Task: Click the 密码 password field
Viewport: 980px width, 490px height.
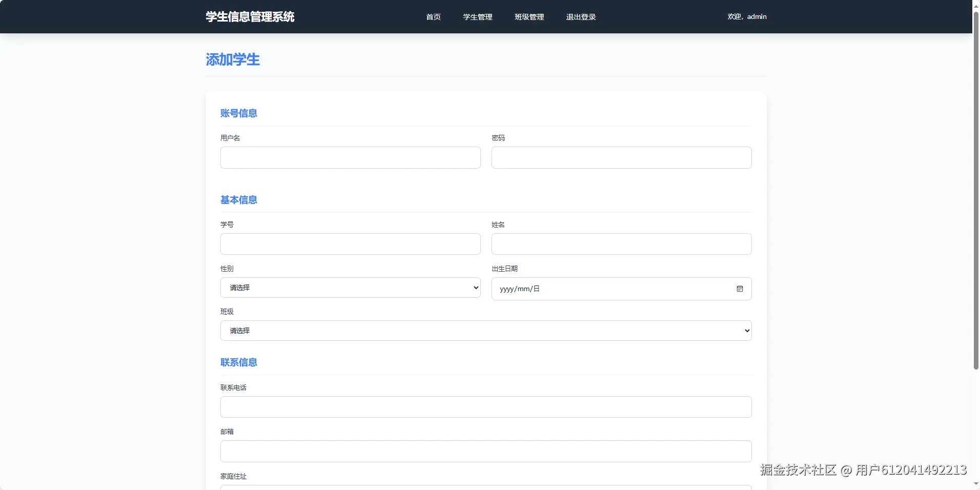Action: pyautogui.click(x=620, y=157)
